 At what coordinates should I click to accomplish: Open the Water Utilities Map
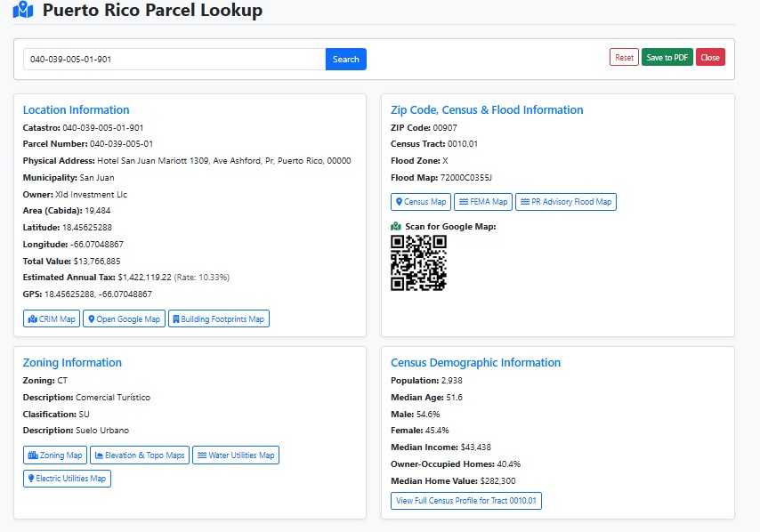[236, 455]
